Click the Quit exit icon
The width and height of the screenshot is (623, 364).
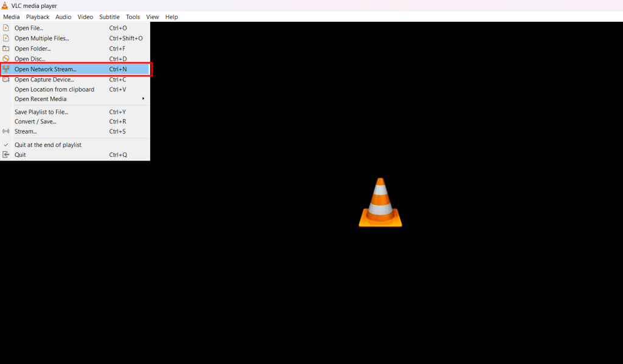tap(6, 154)
